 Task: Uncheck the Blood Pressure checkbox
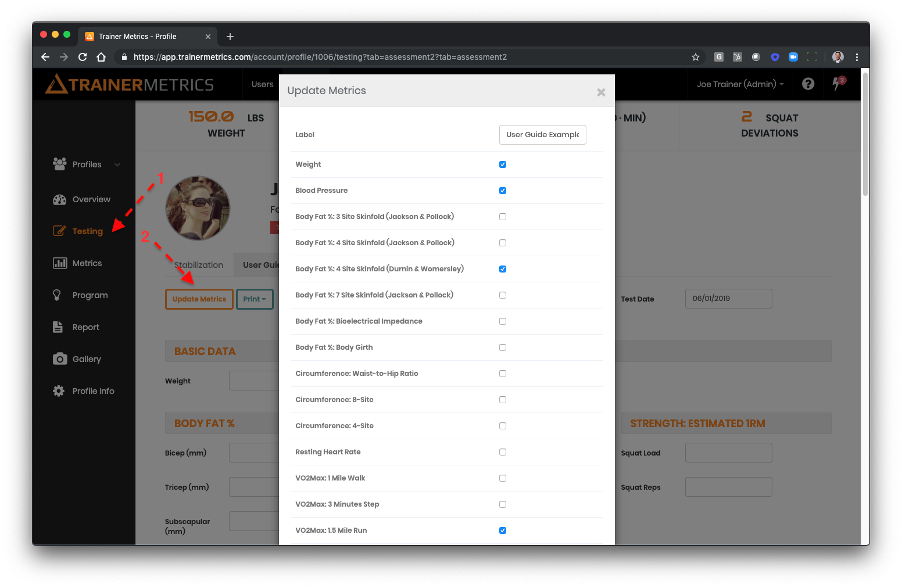point(503,191)
